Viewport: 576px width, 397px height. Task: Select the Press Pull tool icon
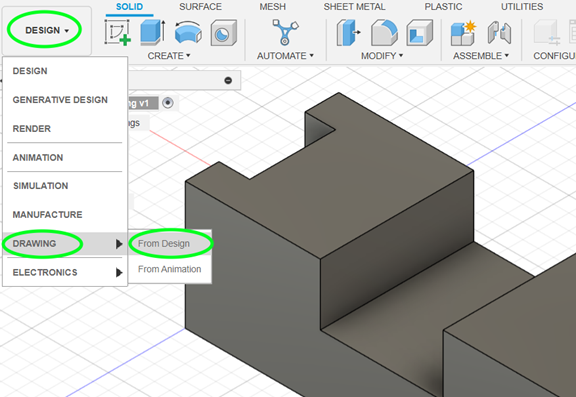[x=348, y=33]
